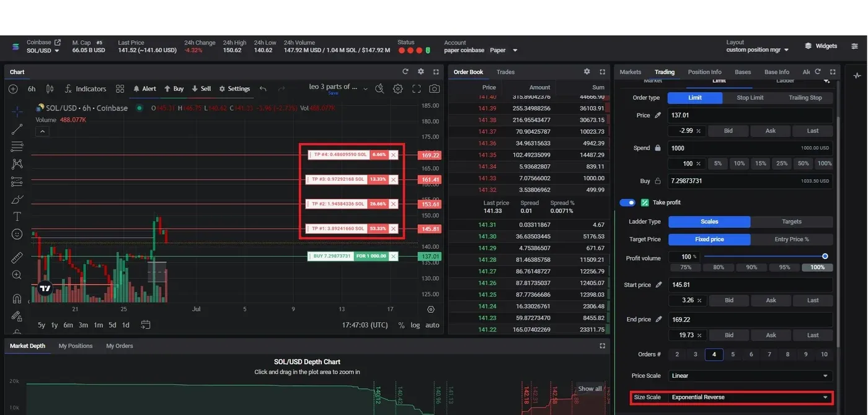The image size is (868, 415).
Task: Open go to date calendar icon
Action: click(x=145, y=325)
